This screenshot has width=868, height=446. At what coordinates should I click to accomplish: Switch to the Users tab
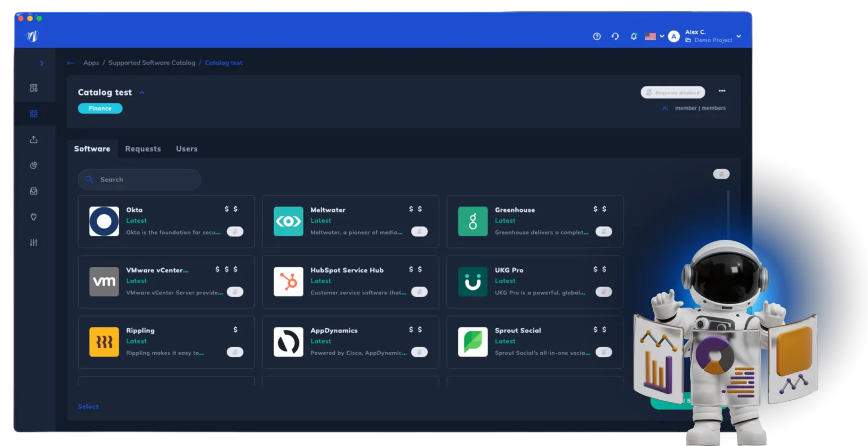point(186,149)
